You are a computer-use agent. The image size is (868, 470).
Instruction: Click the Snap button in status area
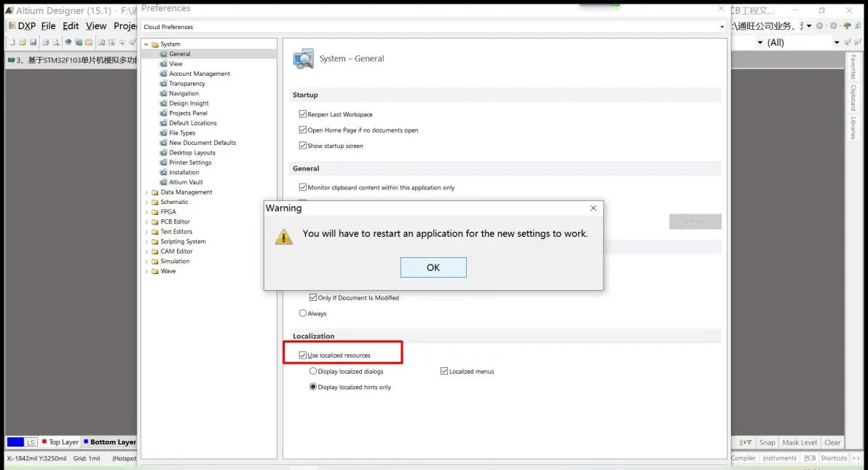[768, 442]
